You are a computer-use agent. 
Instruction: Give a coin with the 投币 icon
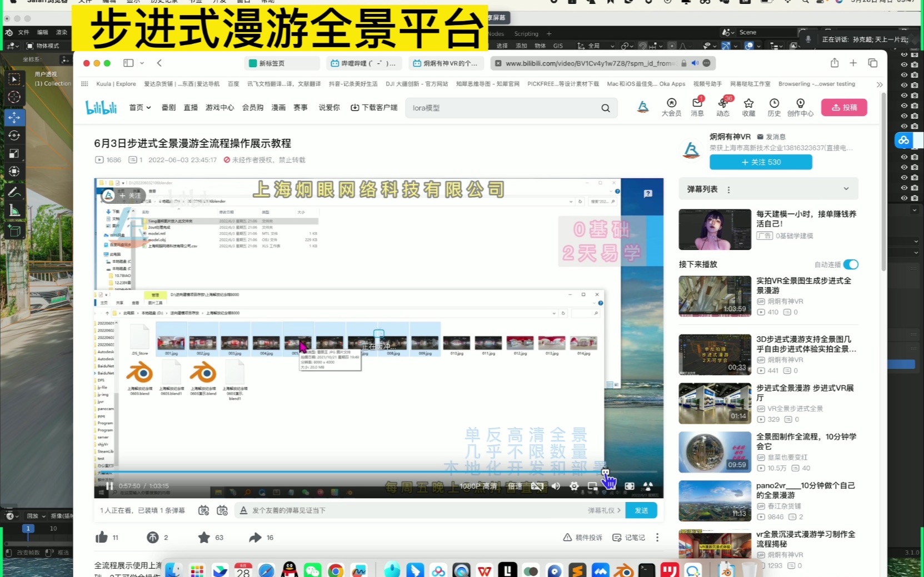pyautogui.click(x=153, y=537)
